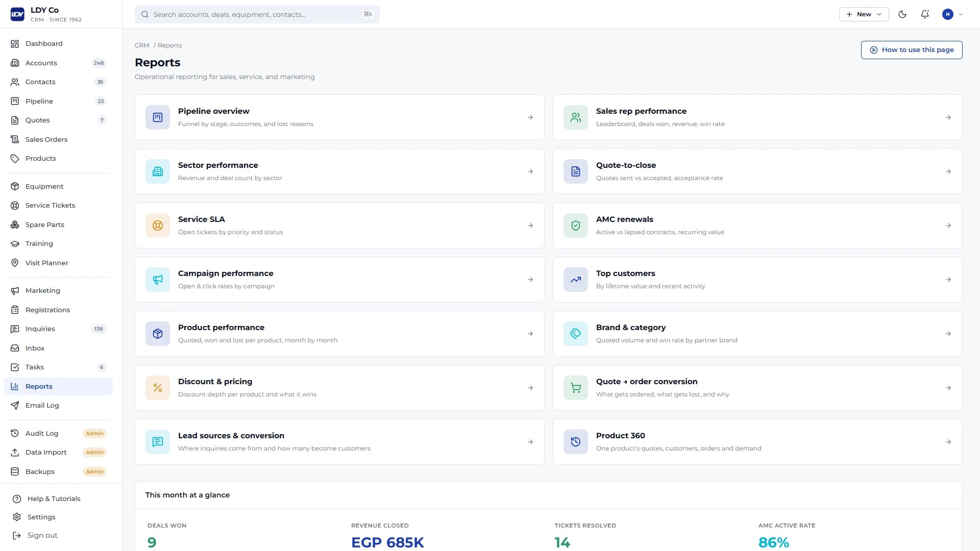Click the Quote-to-close document icon

pos(576,171)
